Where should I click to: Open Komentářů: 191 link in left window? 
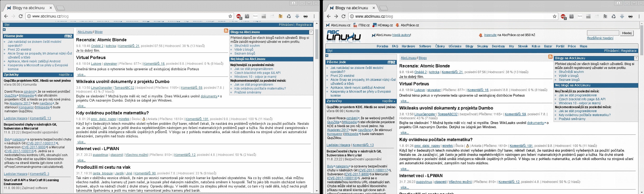pyautogui.click(x=197, y=119)
